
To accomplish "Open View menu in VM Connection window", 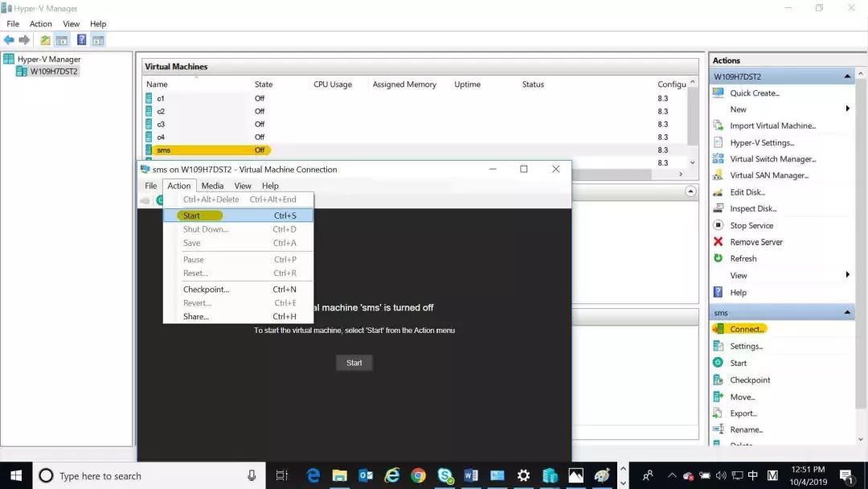I will coord(243,186).
